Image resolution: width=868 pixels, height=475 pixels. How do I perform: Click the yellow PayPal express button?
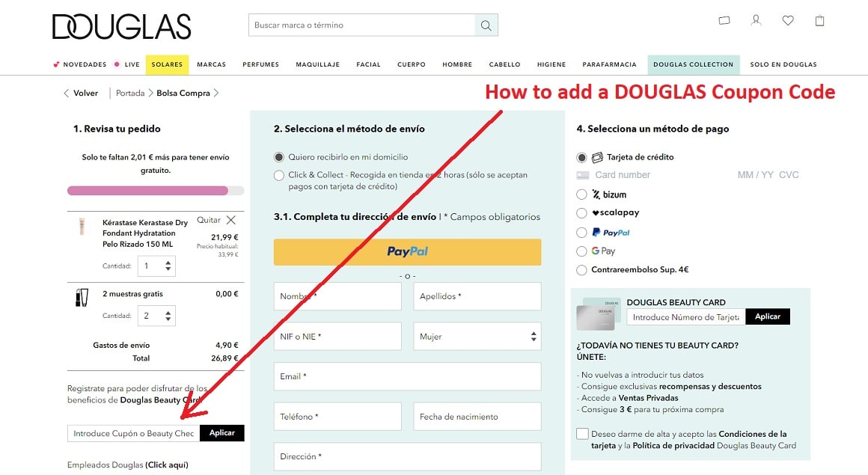pyautogui.click(x=407, y=251)
